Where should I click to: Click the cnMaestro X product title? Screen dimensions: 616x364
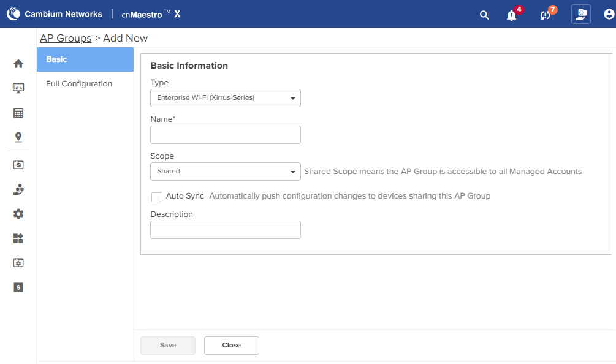pyautogui.click(x=151, y=14)
